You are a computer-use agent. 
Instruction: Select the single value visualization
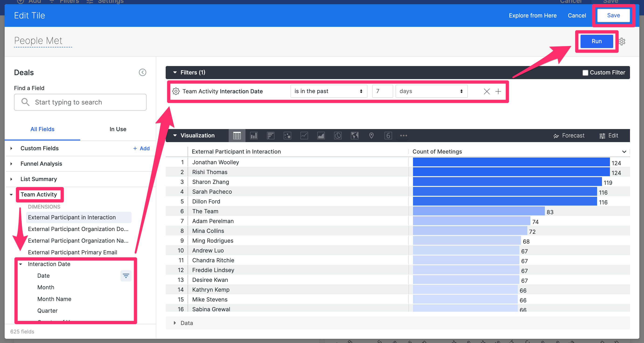(x=388, y=136)
